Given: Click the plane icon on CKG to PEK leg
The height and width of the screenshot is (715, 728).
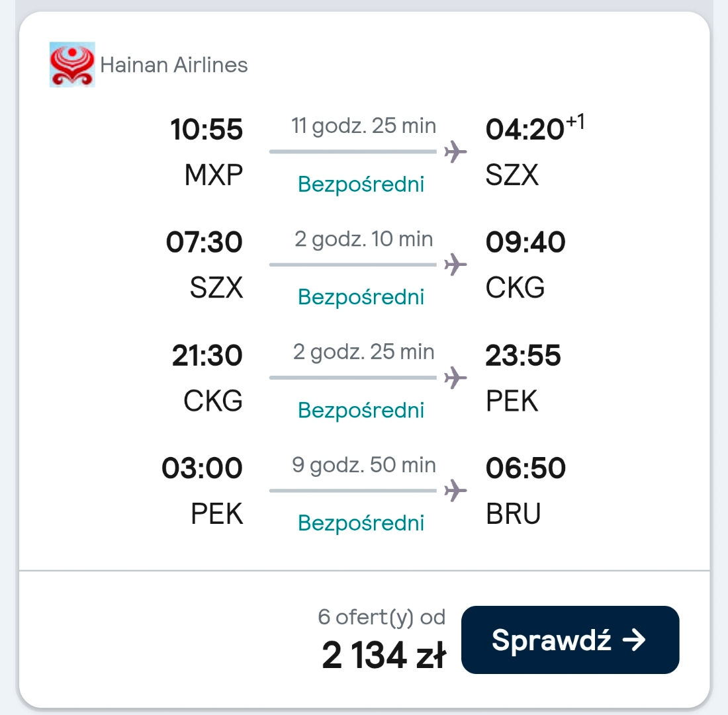Looking at the screenshot, I should [455, 378].
